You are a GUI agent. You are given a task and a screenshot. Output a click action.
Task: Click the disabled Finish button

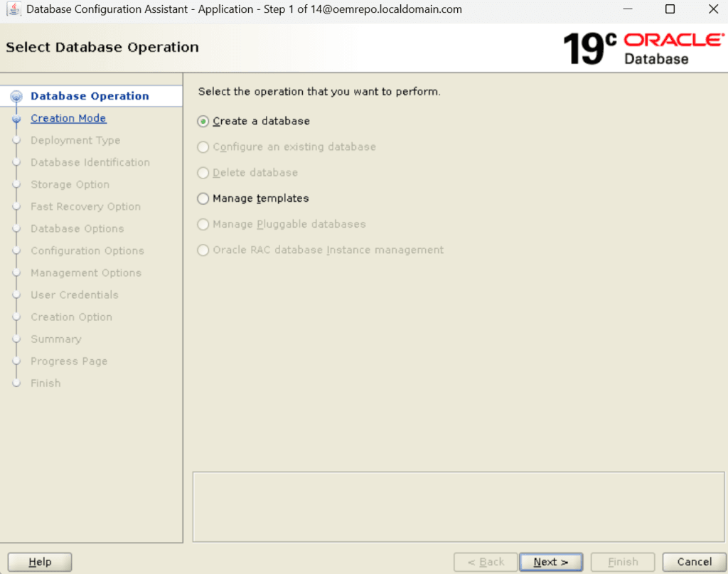point(623,562)
